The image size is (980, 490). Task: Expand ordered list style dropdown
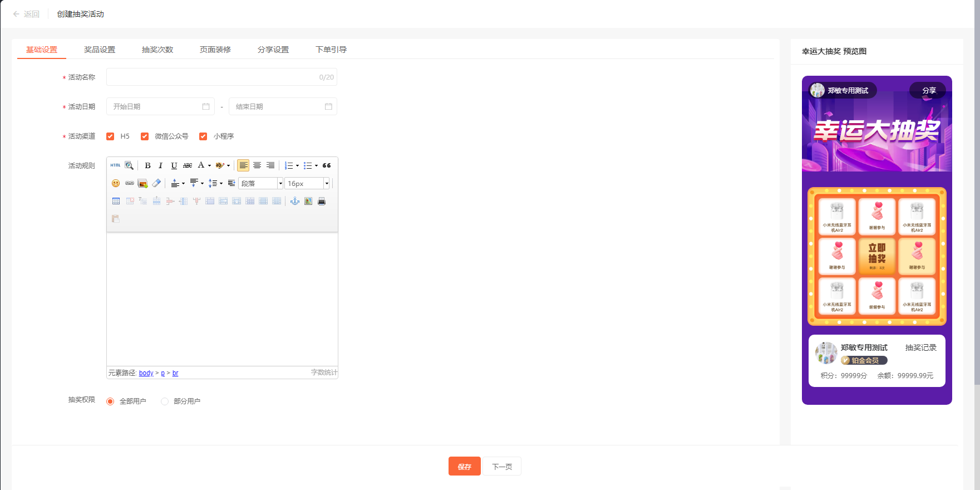pyautogui.click(x=297, y=165)
